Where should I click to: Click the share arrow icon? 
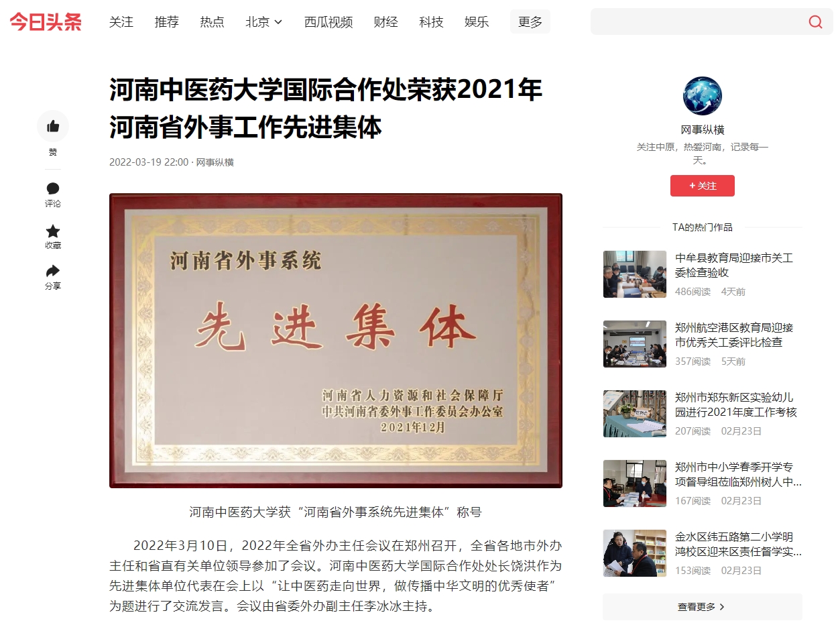tap(53, 271)
